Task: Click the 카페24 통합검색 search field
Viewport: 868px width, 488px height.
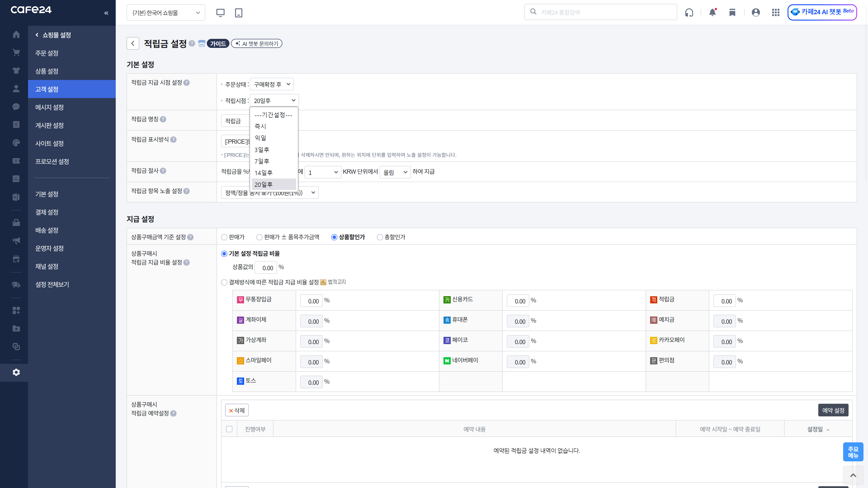Action: pyautogui.click(x=603, y=12)
